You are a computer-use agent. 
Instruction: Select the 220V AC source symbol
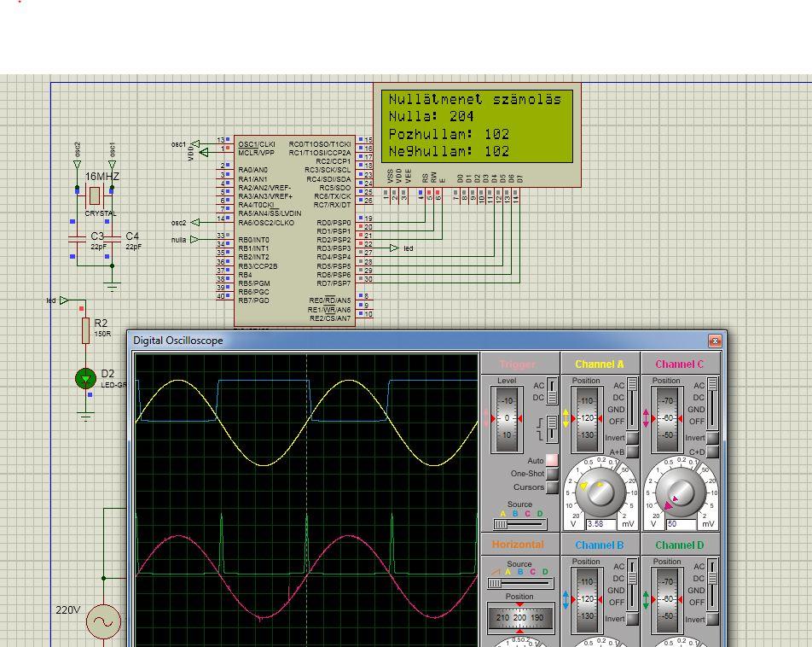(x=103, y=621)
